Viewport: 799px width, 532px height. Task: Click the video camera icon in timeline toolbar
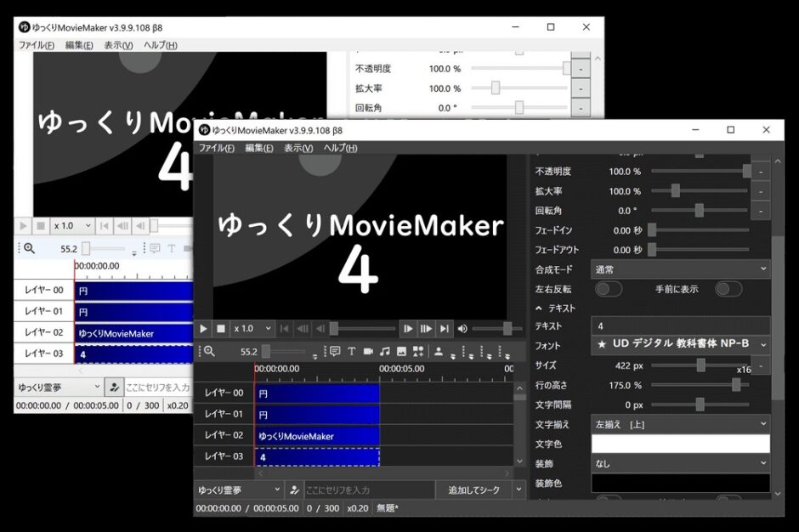click(369, 351)
